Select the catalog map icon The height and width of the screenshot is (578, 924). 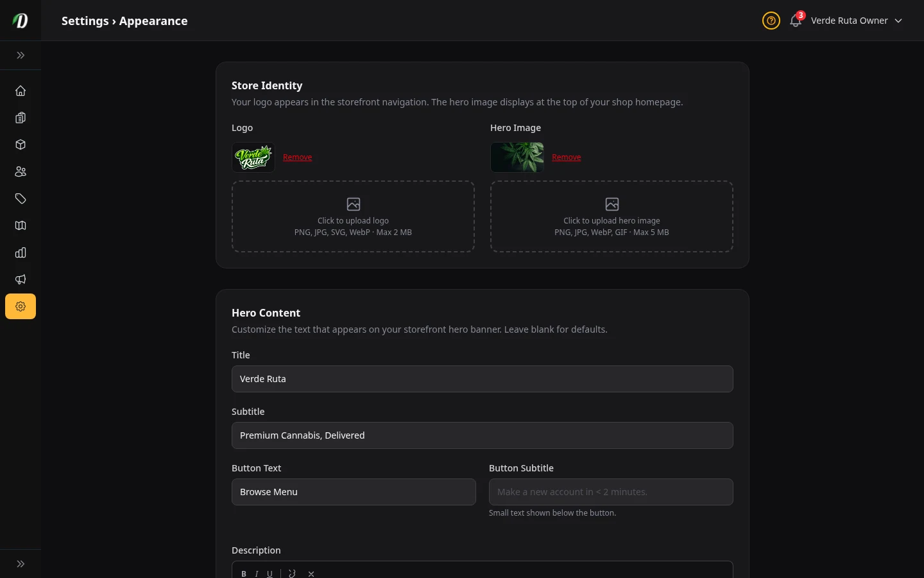tap(21, 225)
